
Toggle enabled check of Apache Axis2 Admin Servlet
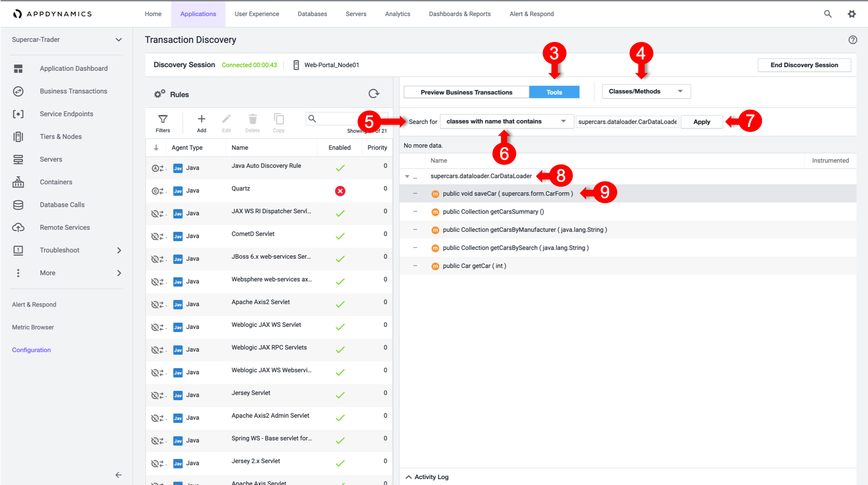pos(340,418)
